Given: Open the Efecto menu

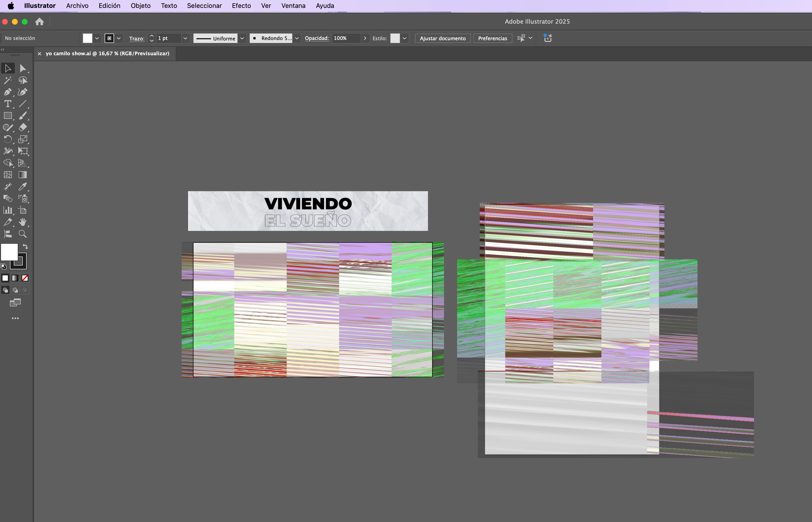Looking at the screenshot, I should [241, 6].
